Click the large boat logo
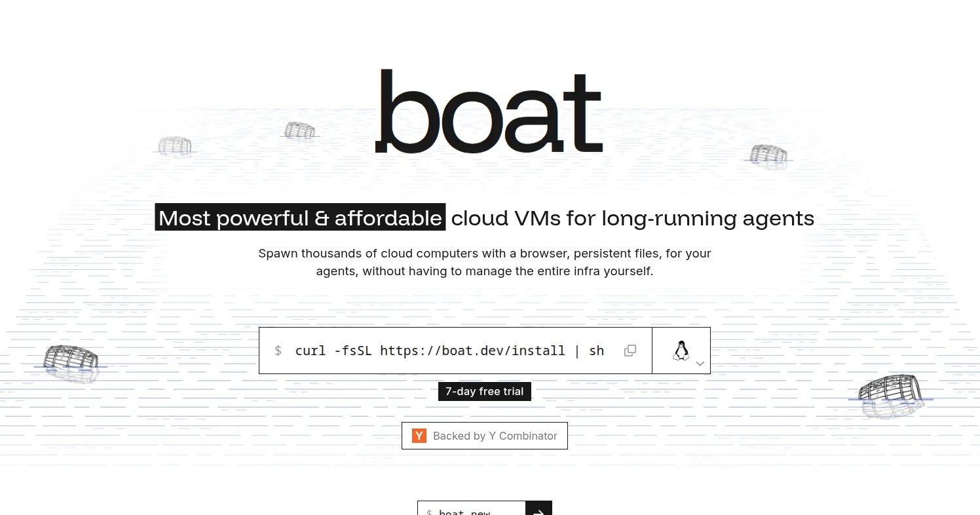The image size is (980, 515). (489, 111)
